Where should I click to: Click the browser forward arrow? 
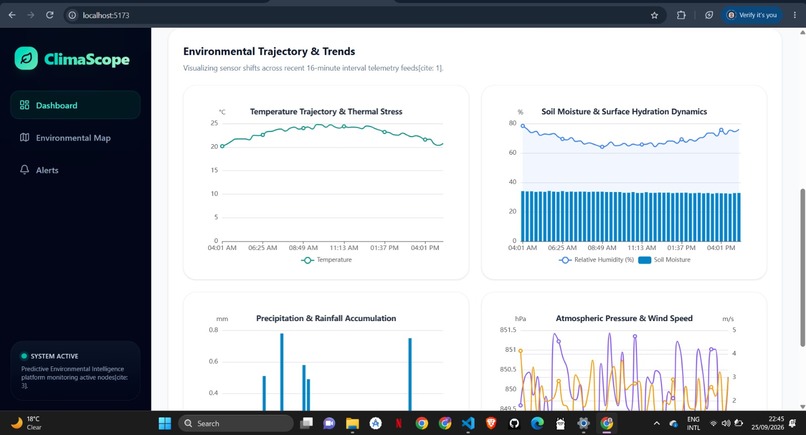pyautogui.click(x=31, y=15)
